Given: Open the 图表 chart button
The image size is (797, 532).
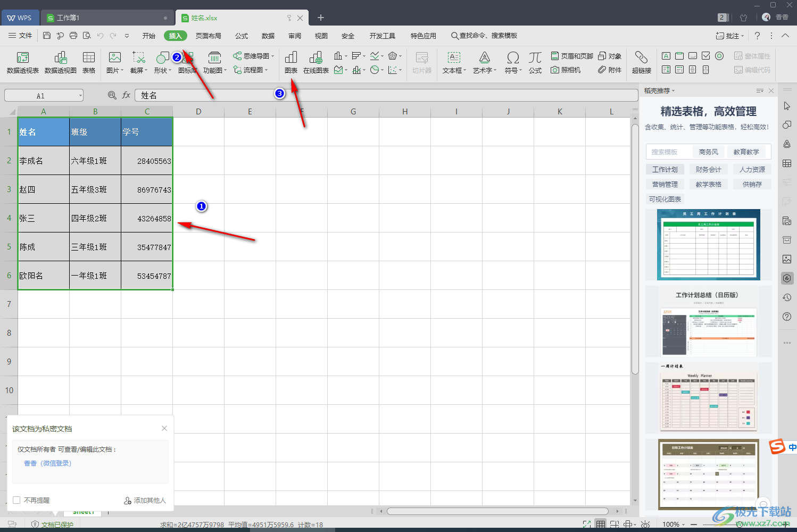Looking at the screenshot, I should [291, 63].
